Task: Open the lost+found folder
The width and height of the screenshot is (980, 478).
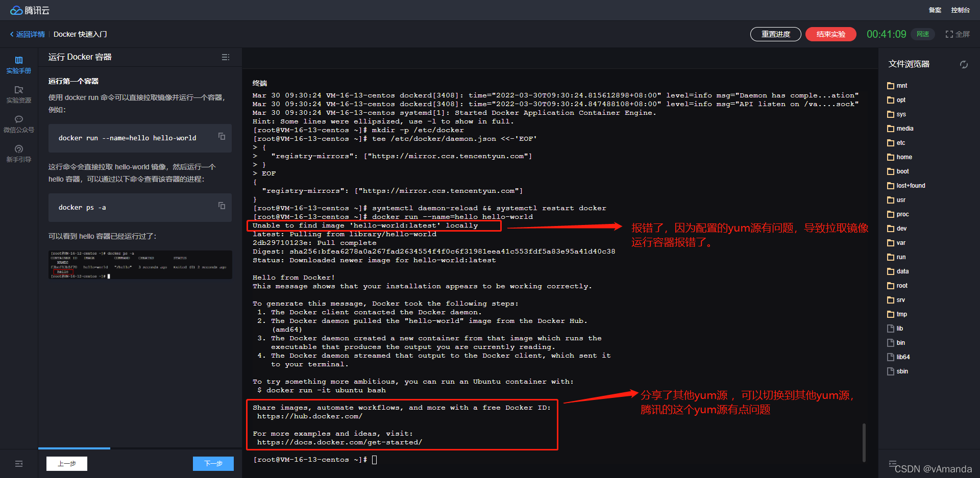Action: [906, 186]
